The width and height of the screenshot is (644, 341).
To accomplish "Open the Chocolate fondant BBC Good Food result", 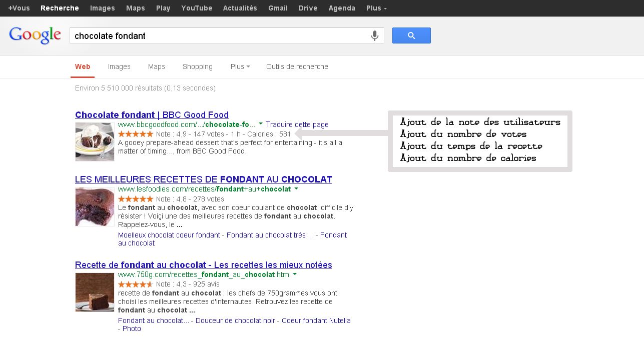I will [152, 115].
